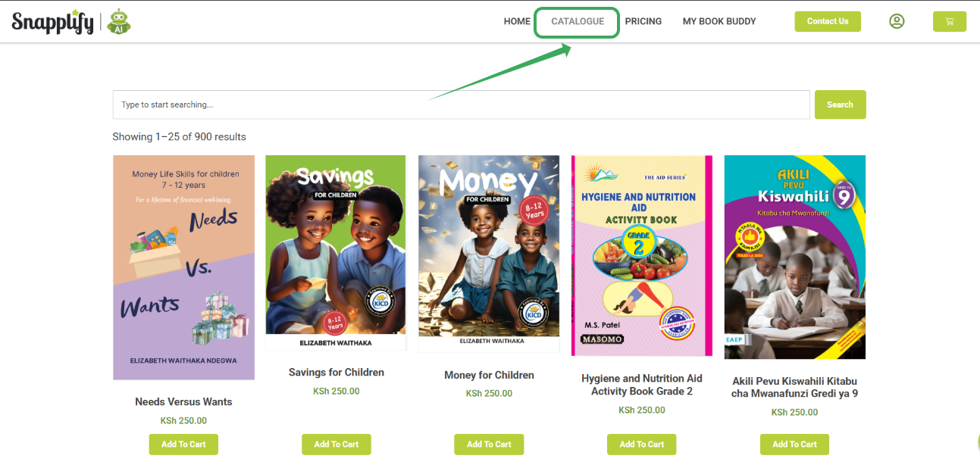Open the Needs Versus Wants book cover

[183, 267]
